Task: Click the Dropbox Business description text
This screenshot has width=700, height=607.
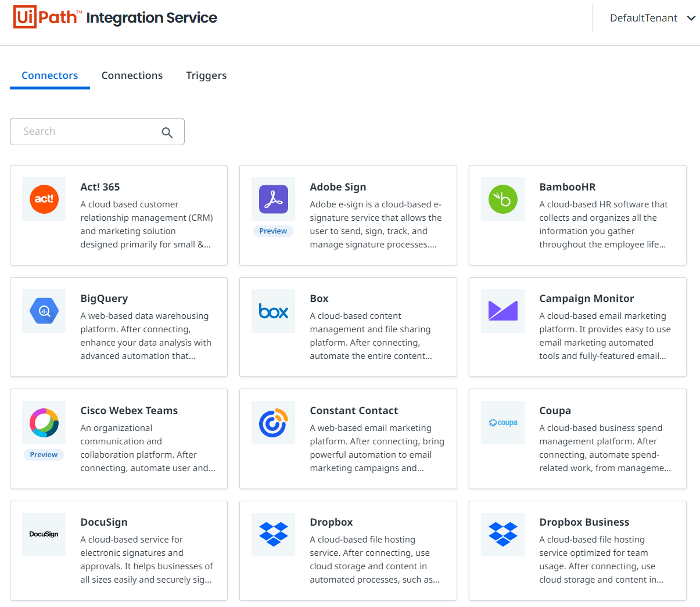Action: [601, 559]
